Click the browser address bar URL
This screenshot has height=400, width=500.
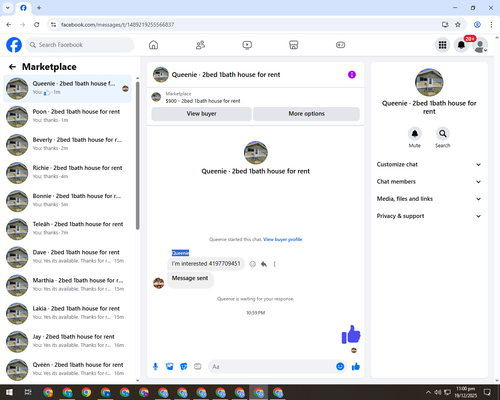pos(117,25)
